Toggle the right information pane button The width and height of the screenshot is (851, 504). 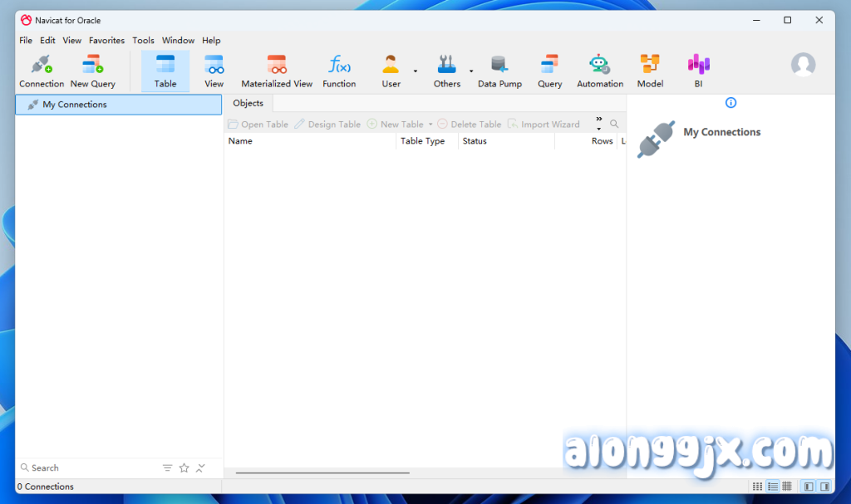[824, 487]
